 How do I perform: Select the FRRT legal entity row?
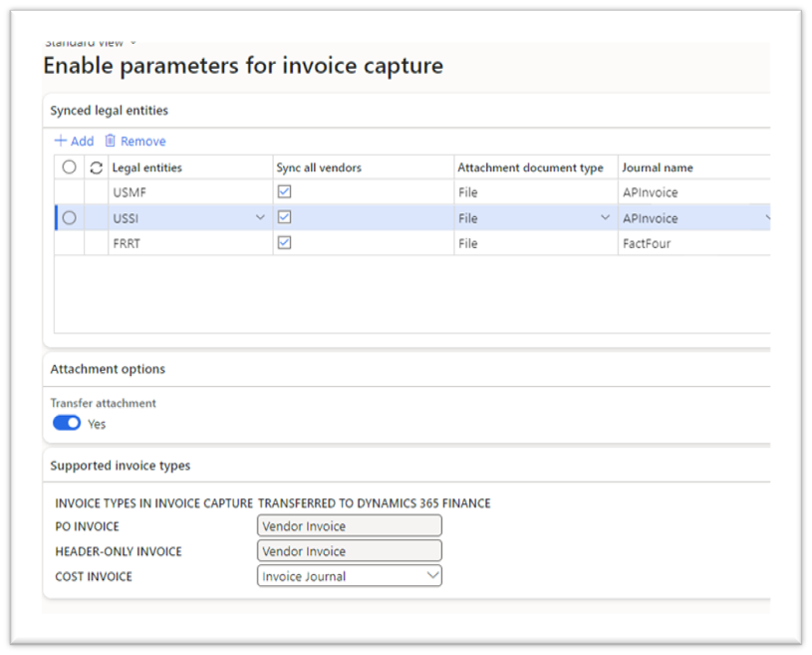(68, 242)
